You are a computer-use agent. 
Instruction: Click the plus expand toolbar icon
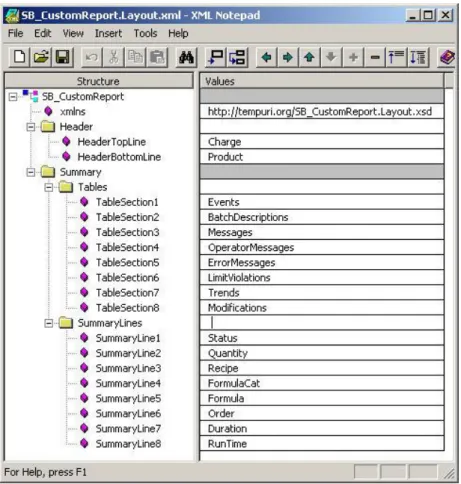(353, 57)
